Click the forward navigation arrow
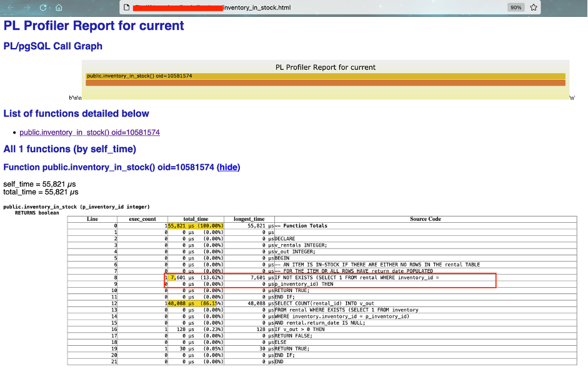This screenshot has width=588, height=377. (26, 7)
